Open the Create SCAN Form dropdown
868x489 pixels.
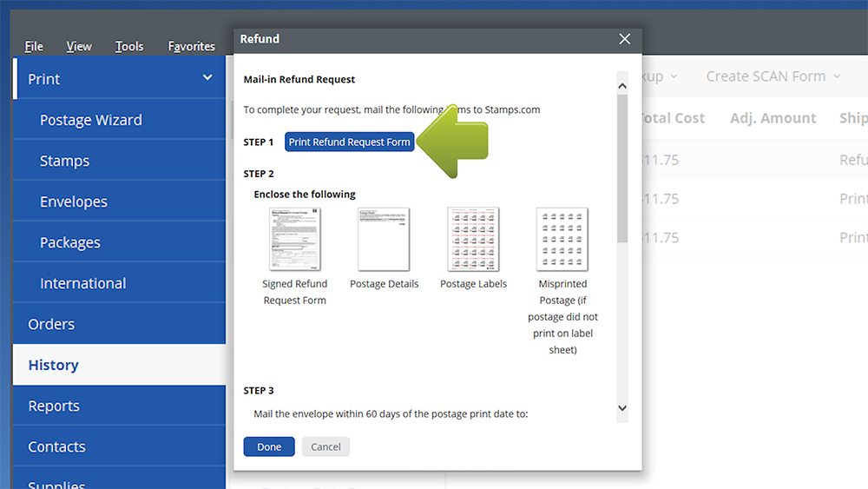(x=773, y=76)
